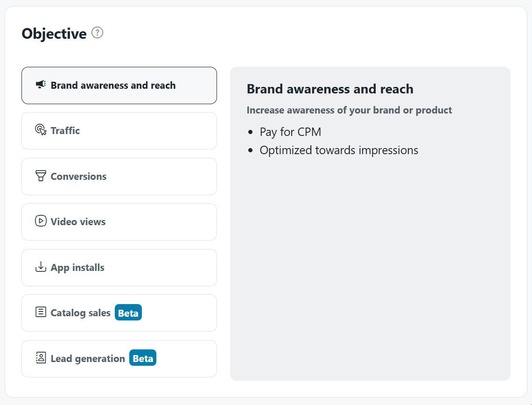The width and height of the screenshot is (532, 405).
Task: Pick the Video views objective
Action: click(119, 222)
